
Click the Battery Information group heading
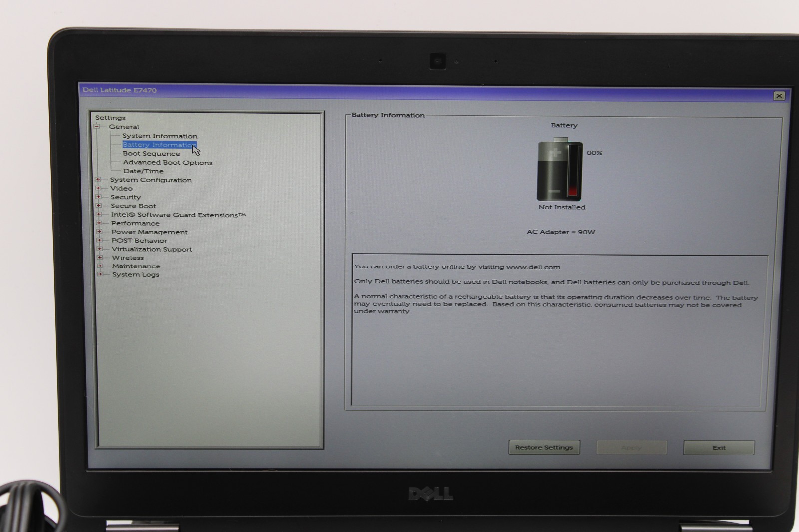pyautogui.click(x=388, y=115)
